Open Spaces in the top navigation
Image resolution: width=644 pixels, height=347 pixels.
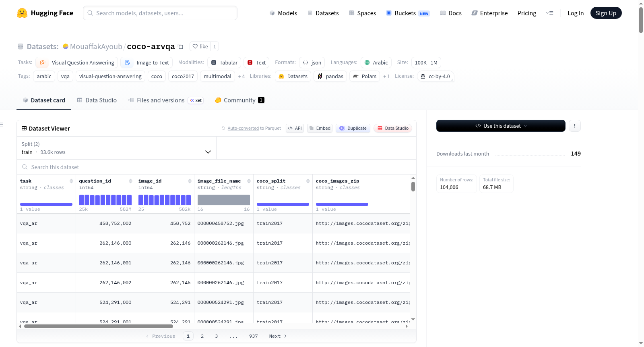(362, 13)
